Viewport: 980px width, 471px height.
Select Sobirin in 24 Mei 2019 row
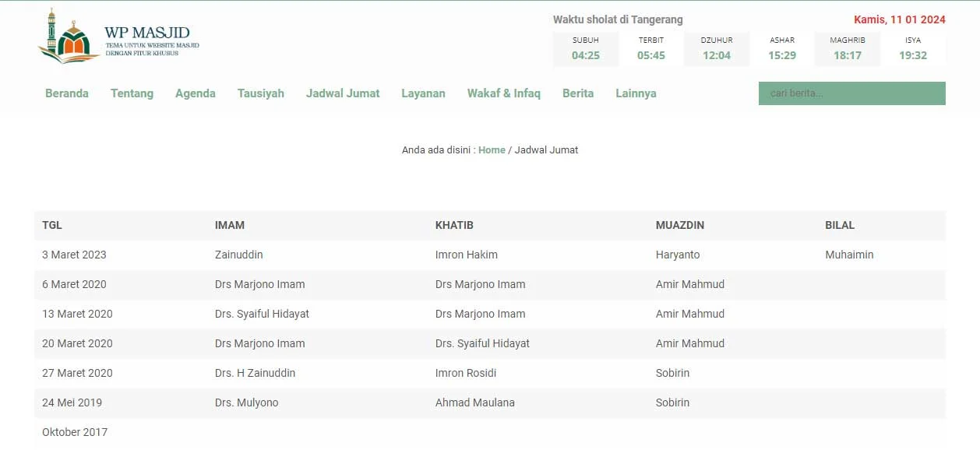673,402
